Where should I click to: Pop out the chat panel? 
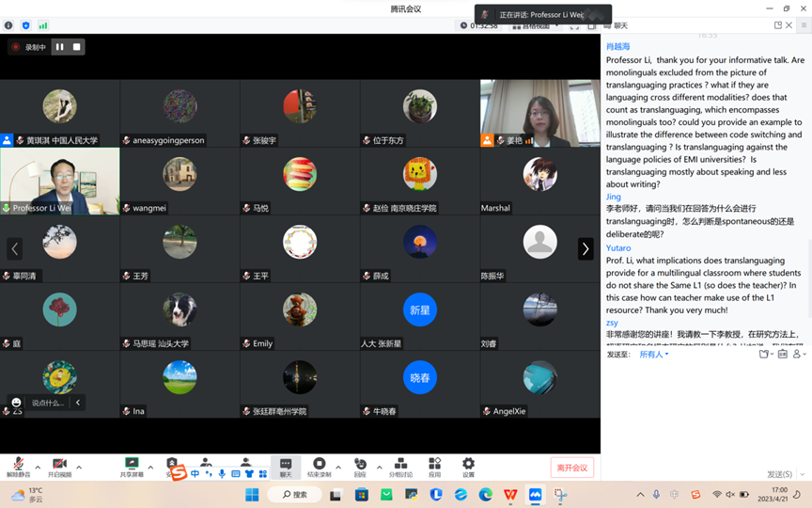(777, 24)
